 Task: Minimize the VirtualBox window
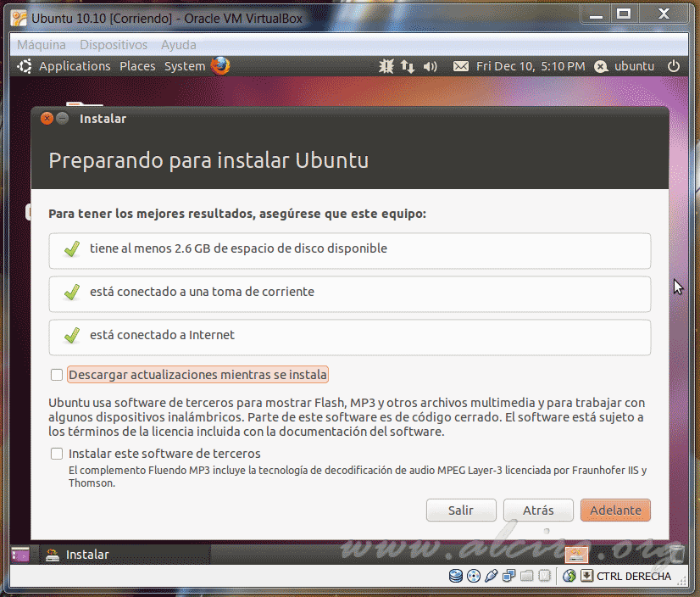[596, 14]
